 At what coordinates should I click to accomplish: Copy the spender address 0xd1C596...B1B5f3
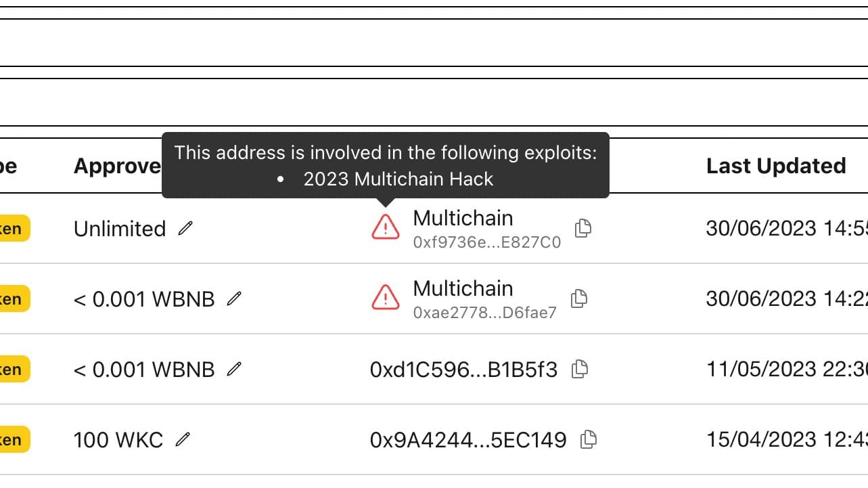pos(578,370)
